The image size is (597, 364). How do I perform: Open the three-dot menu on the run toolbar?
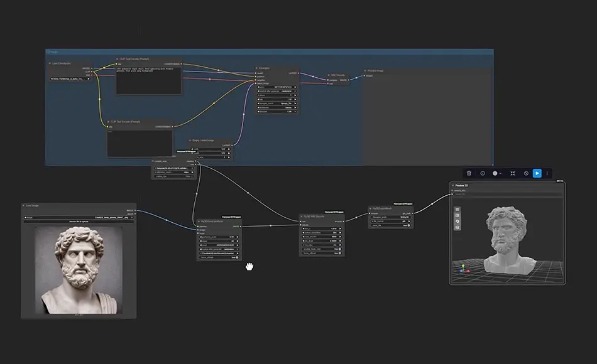547,173
